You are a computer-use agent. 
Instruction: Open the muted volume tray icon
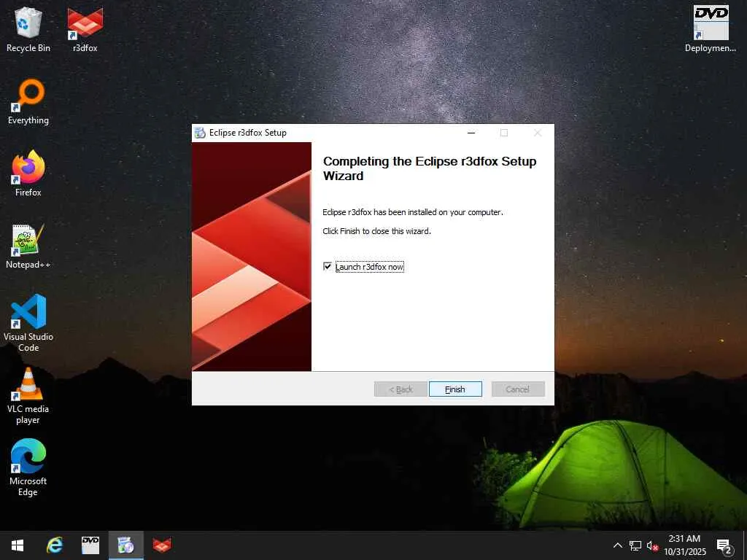652,545
